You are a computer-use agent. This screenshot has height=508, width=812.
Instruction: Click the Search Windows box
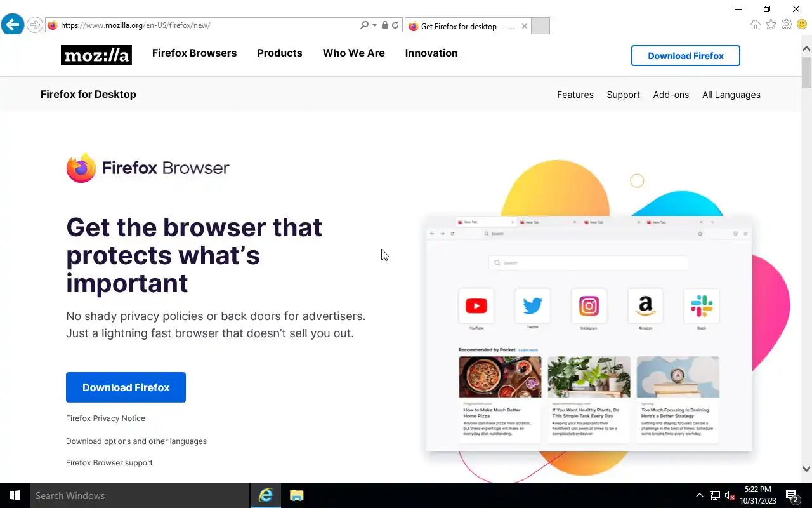pyautogui.click(x=140, y=495)
